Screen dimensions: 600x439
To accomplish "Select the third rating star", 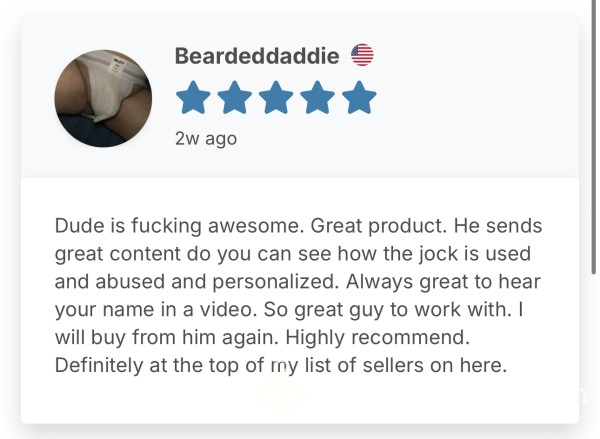I will pos(276,98).
